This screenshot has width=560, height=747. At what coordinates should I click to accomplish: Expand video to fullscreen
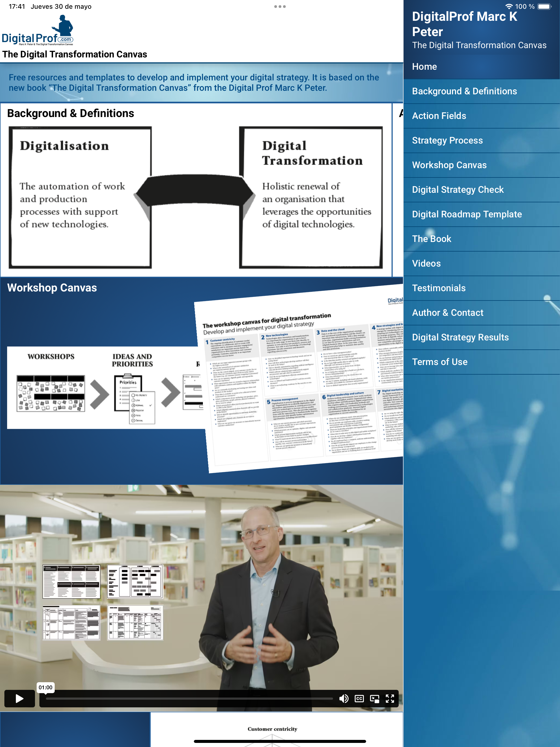point(390,699)
